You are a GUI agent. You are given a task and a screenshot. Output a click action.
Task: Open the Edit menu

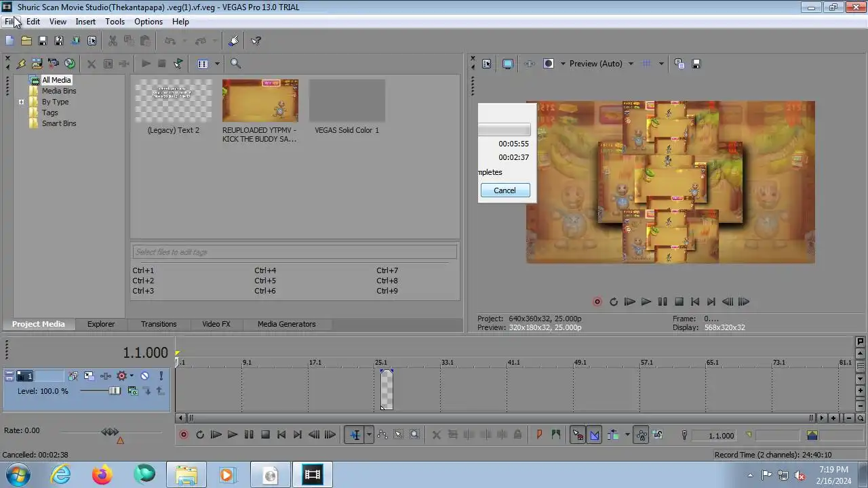tap(33, 22)
